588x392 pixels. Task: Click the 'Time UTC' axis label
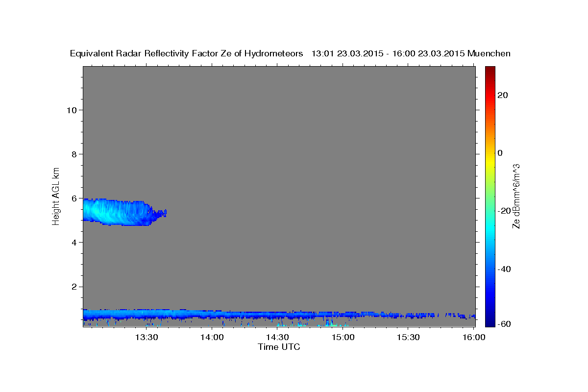click(279, 347)
